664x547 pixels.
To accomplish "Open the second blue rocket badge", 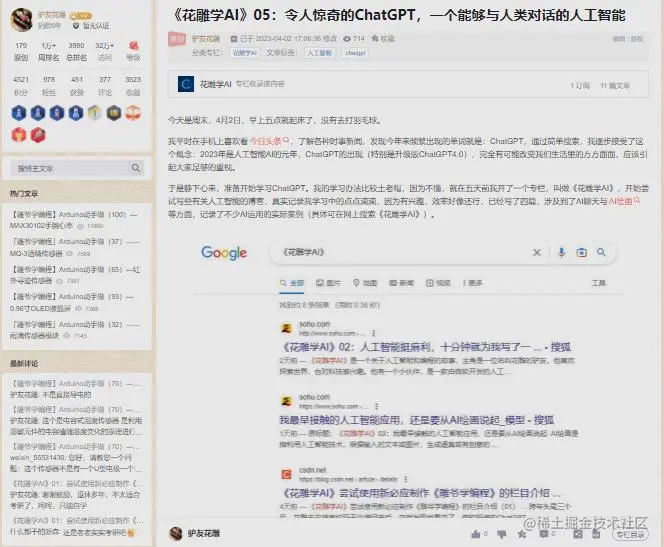I will point(38,113).
